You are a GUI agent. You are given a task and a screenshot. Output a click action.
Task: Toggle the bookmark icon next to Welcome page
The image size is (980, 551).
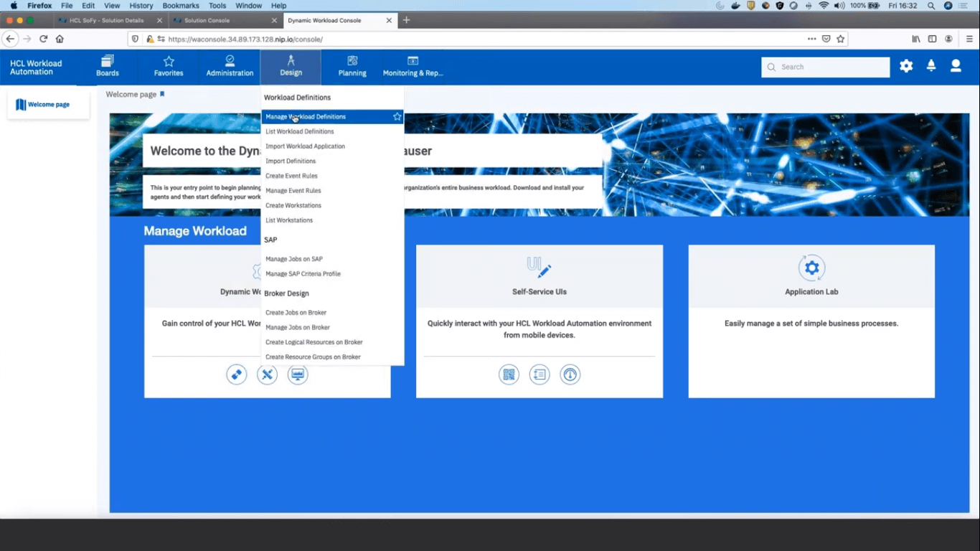point(162,94)
